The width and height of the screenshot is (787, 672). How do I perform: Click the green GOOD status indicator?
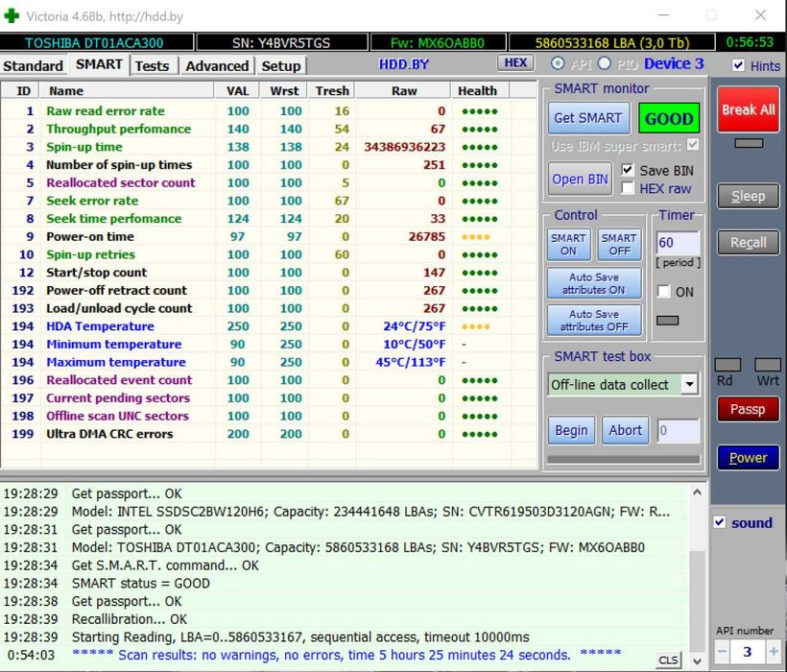coord(669,118)
